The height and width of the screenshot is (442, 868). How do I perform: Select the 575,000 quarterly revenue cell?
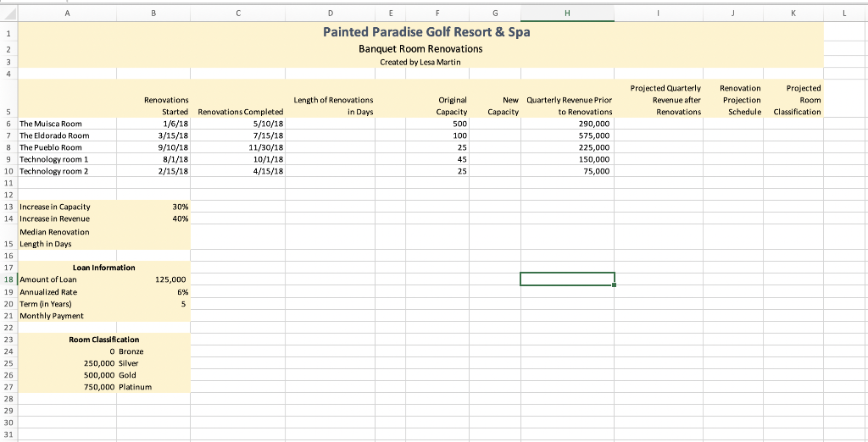tap(567, 135)
